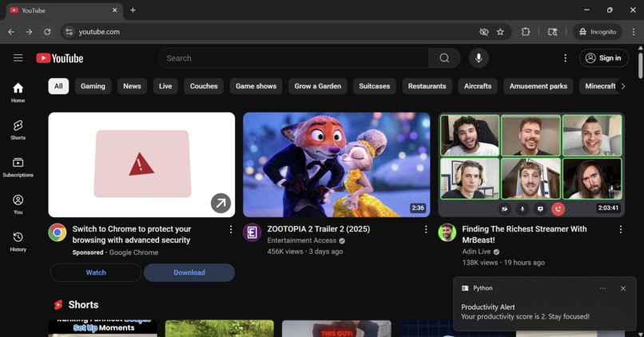The height and width of the screenshot is (337, 644).
Task: Go to Shorts in the sidebar
Action: click(x=18, y=129)
